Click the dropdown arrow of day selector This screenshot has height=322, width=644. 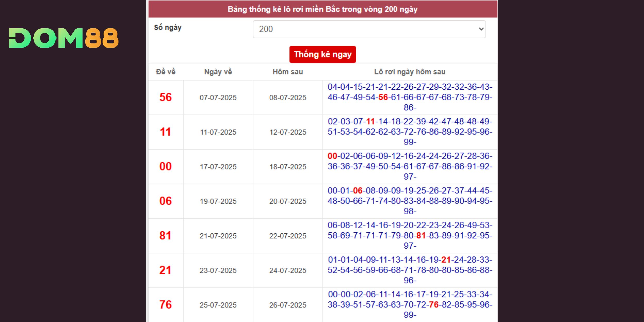tap(481, 29)
